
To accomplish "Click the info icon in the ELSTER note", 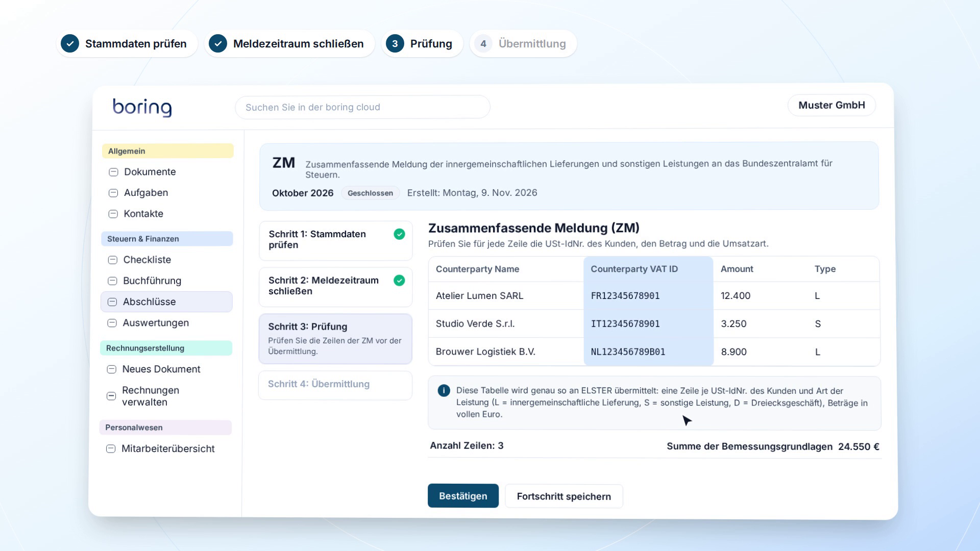I will (x=444, y=391).
